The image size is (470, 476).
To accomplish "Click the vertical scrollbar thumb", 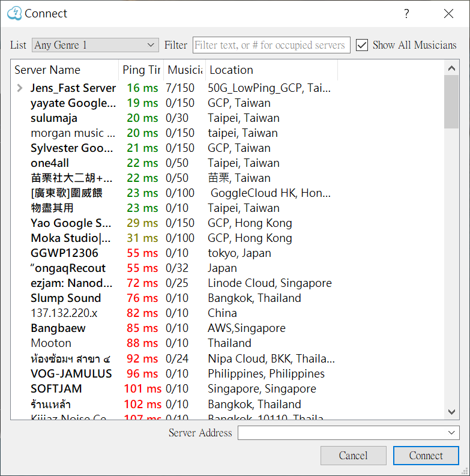I will (451, 101).
